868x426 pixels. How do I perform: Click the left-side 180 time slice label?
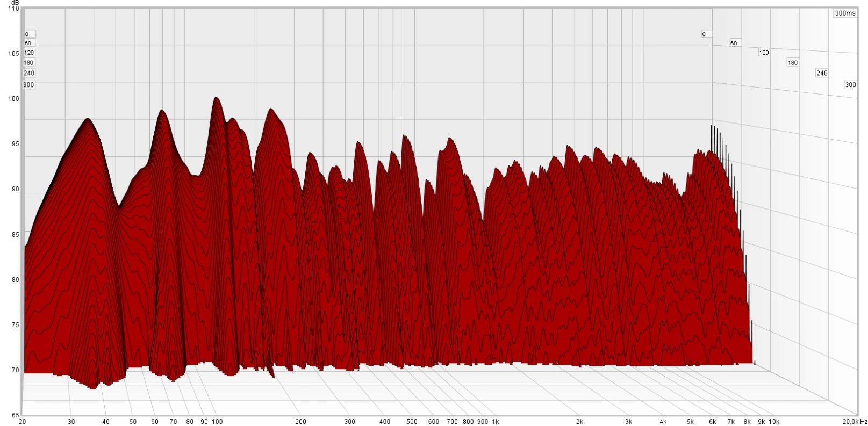29,63
